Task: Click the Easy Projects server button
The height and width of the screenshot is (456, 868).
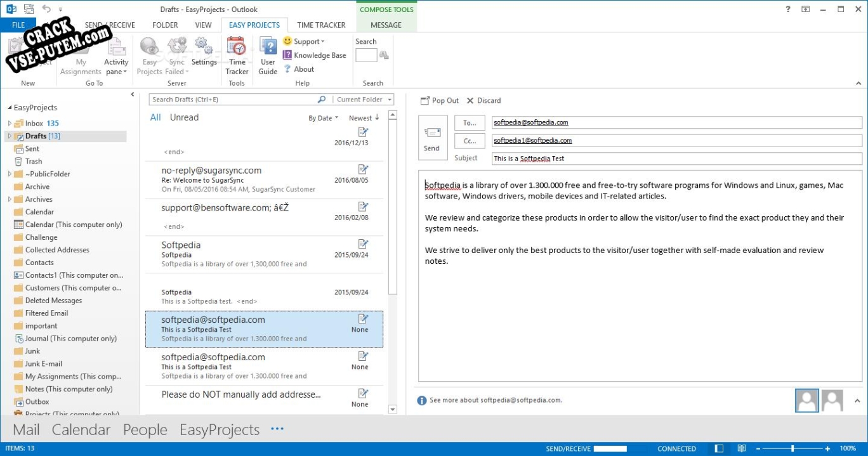Action: click(x=150, y=56)
